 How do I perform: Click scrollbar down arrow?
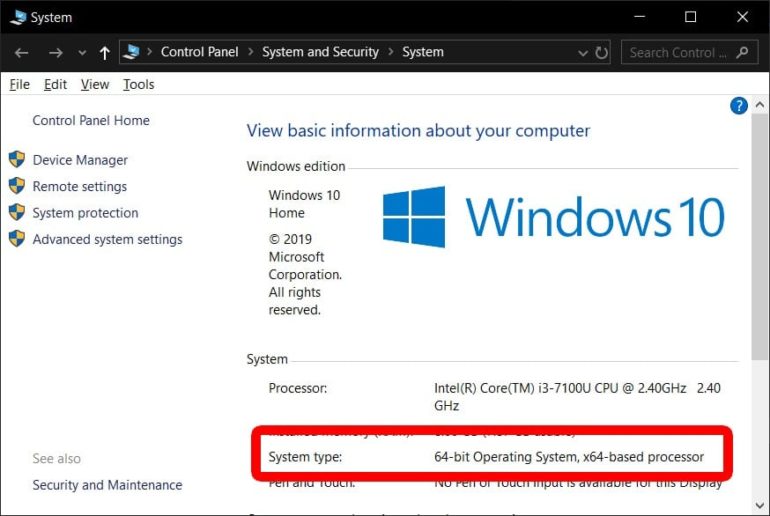tap(760, 505)
